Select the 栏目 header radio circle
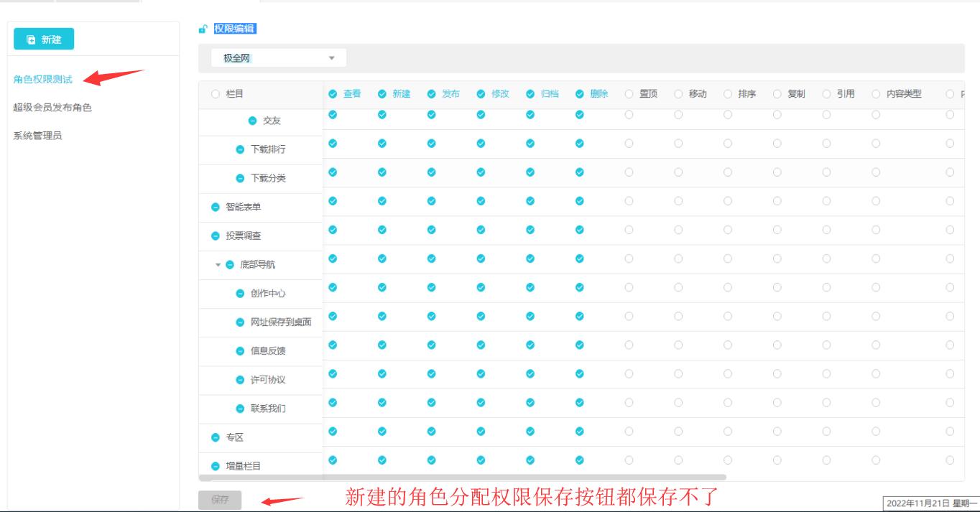The width and height of the screenshot is (980, 512). 216,94
